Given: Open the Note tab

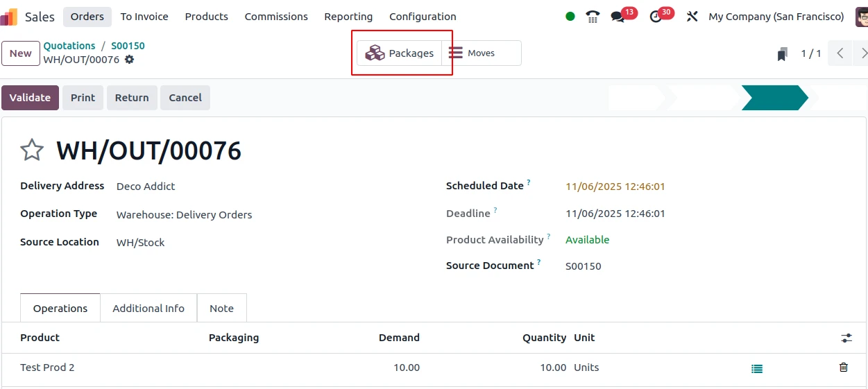Looking at the screenshot, I should pyautogui.click(x=221, y=309).
